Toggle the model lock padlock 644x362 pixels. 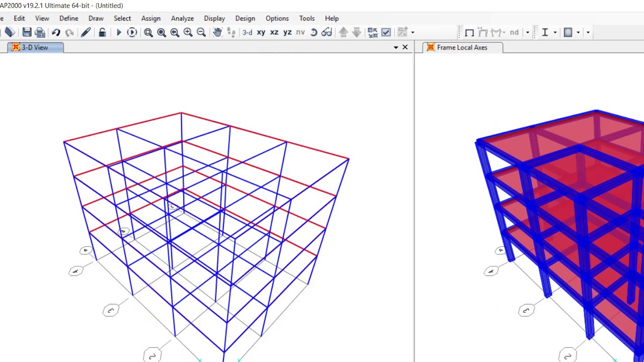[102, 32]
